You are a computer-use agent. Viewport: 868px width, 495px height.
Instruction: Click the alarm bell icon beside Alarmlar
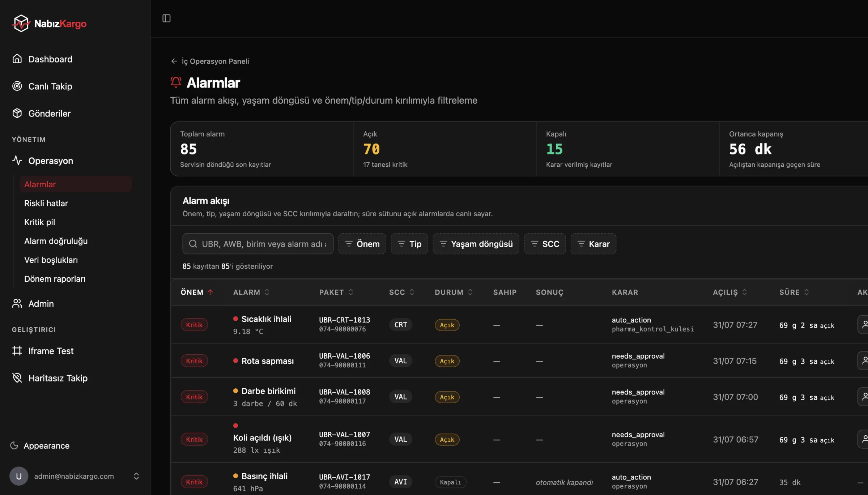click(176, 82)
